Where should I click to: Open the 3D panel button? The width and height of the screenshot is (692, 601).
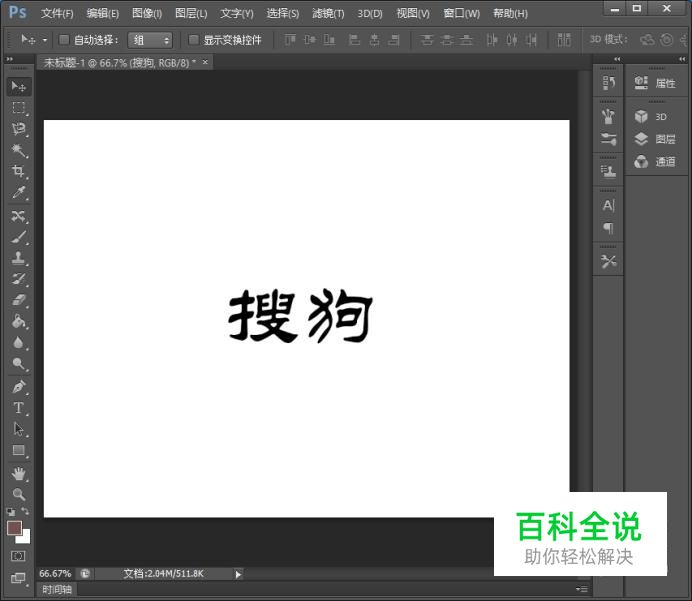[651, 117]
